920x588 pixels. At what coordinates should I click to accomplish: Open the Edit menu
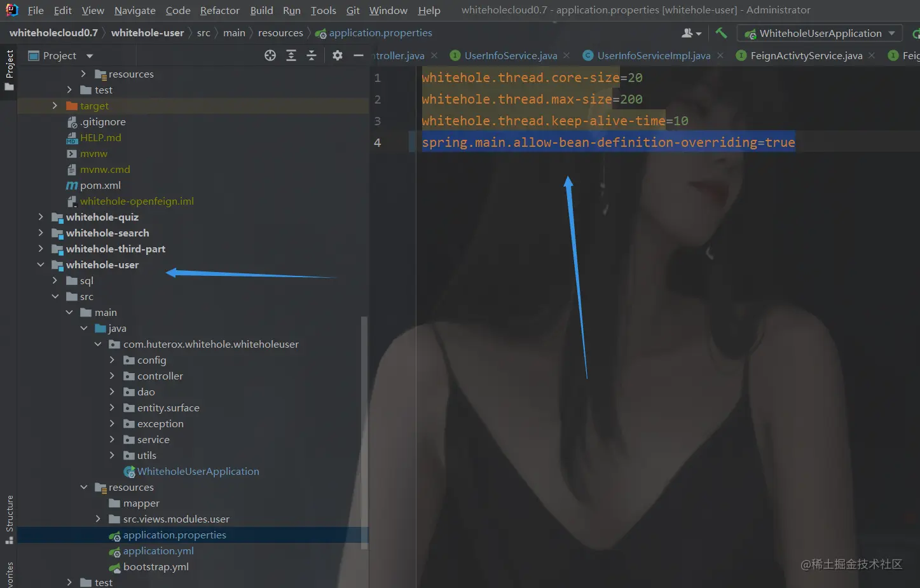coord(62,10)
